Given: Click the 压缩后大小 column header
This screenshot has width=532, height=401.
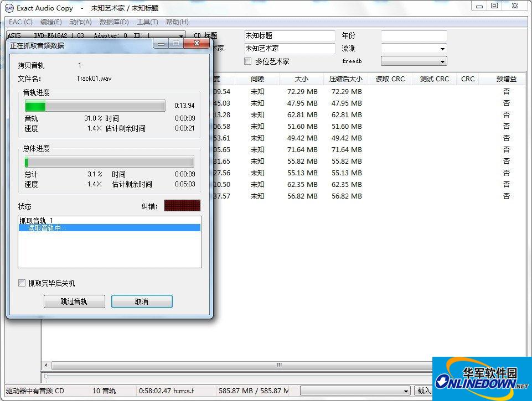Looking at the screenshot, I should (346, 79).
